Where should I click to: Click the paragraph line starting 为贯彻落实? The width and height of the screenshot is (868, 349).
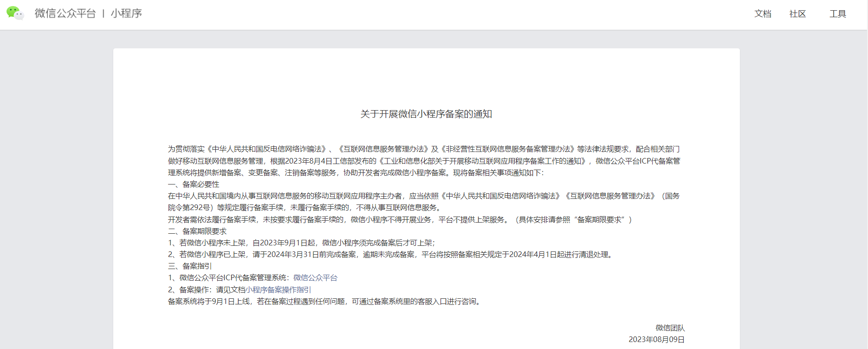tap(424, 149)
